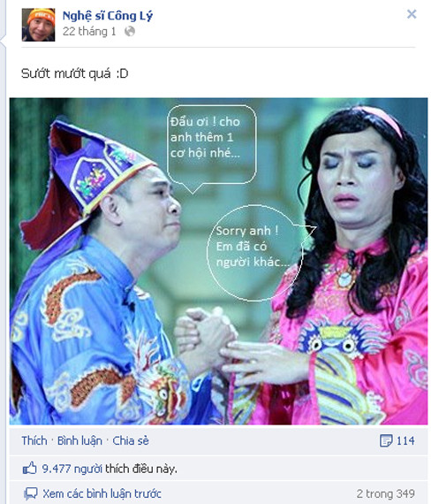Click the public globe privacy icon
The image size is (431, 504).
[130, 31]
